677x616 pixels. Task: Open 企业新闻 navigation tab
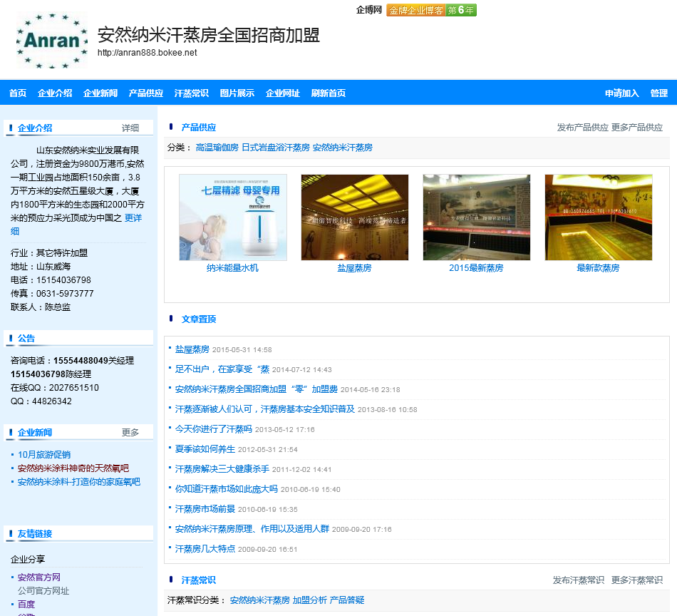(x=100, y=93)
